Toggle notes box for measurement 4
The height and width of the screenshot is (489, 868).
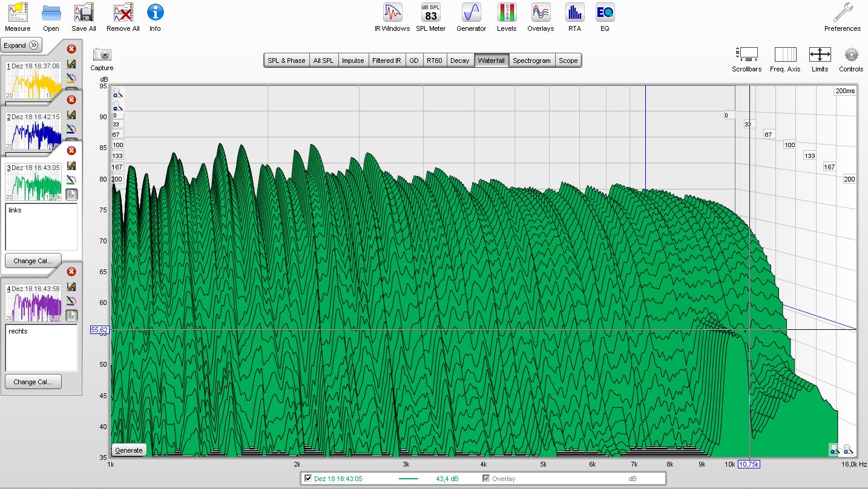(x=71, y=315)
